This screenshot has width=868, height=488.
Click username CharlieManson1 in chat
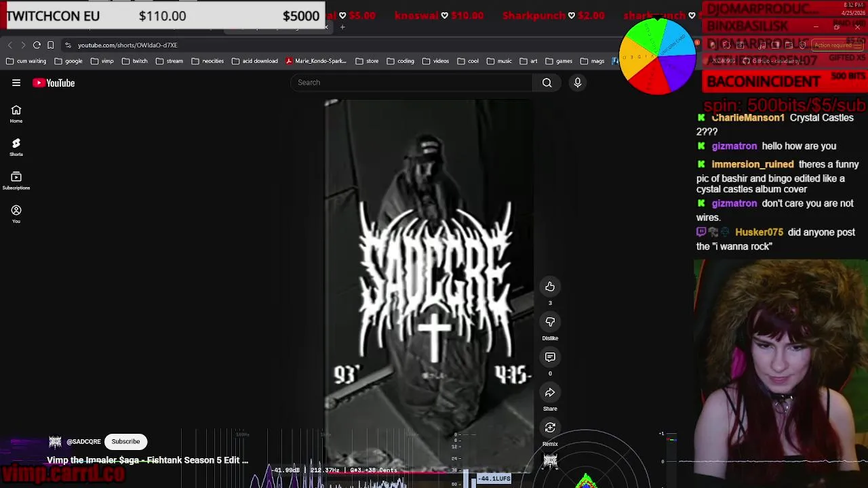pyautogui.click(x=748, y=118)
